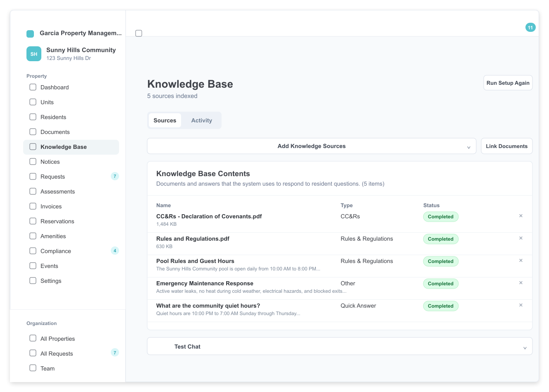The height and width of the screenshot is (392, 549).
Task: Click Completed badge on Rules and Regulations.pdf row
Action: (441, 239)
